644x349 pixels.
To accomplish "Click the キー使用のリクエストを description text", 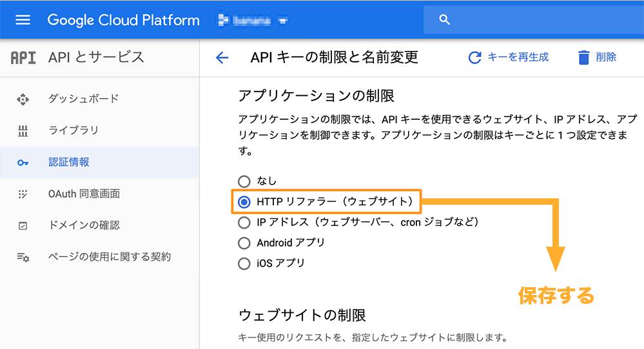I will (x=373, y=337).
